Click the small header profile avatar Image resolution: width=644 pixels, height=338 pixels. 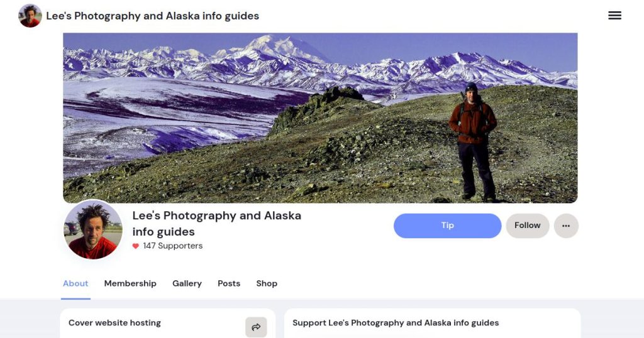(30, 16)
